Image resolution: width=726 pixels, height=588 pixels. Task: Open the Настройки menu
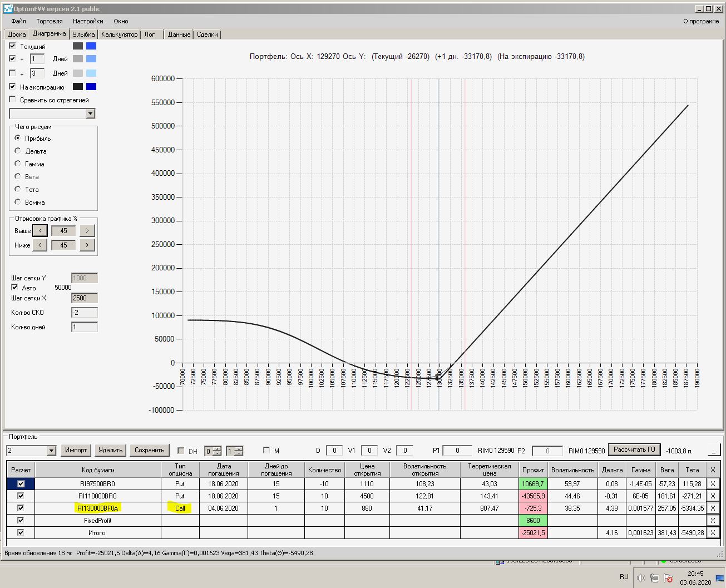pos(88,21)
